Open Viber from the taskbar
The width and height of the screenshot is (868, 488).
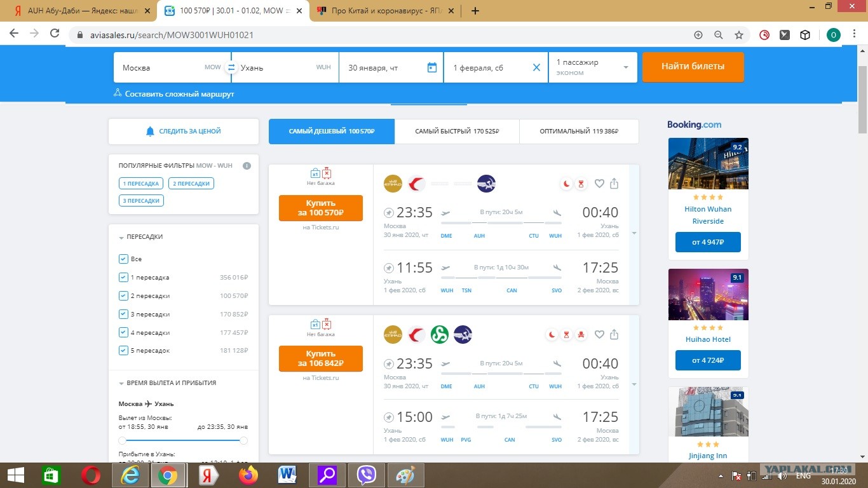(367, 475)
